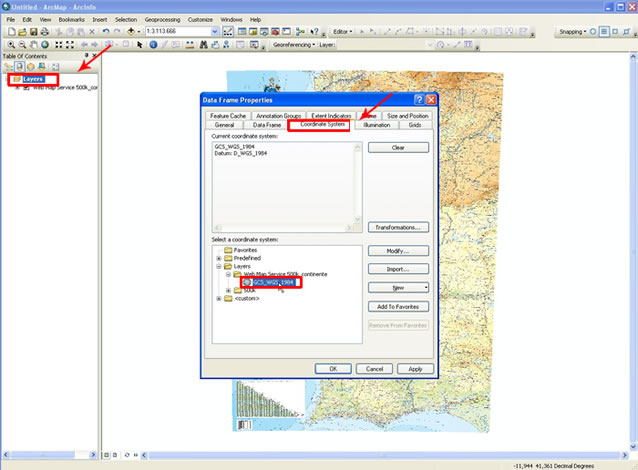Toggle List By Selection view

42,66
